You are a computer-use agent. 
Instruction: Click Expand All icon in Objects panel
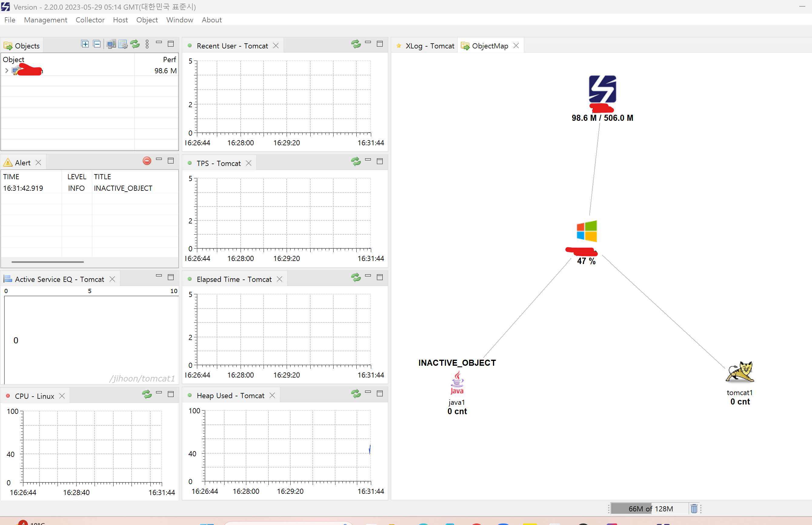point(85,44)
